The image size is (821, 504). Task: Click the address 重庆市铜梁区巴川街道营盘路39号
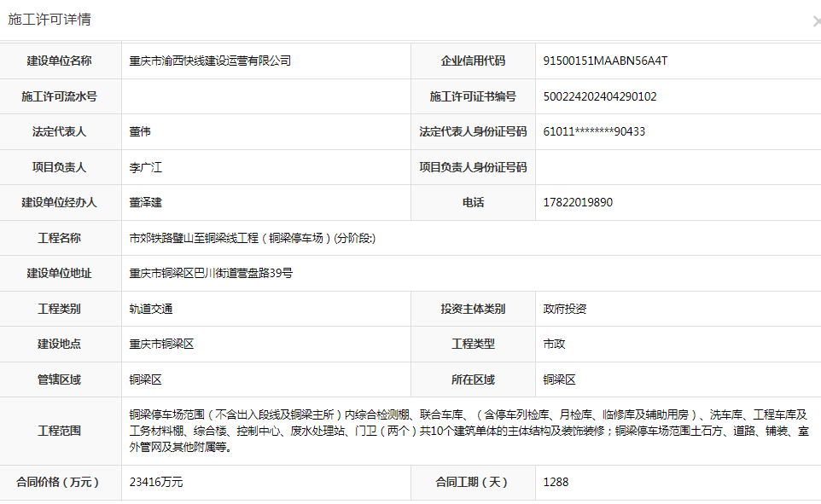click(x=211, y=274)
